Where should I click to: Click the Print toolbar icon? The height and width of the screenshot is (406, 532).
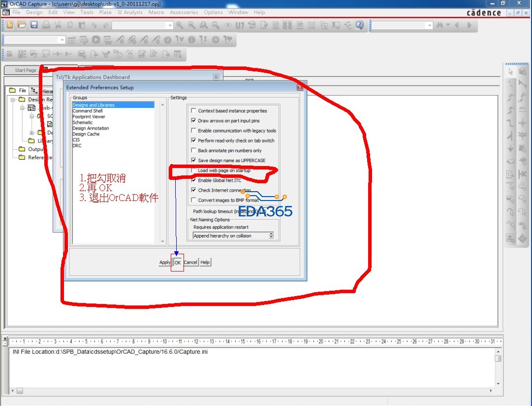[x=46, y=25]
